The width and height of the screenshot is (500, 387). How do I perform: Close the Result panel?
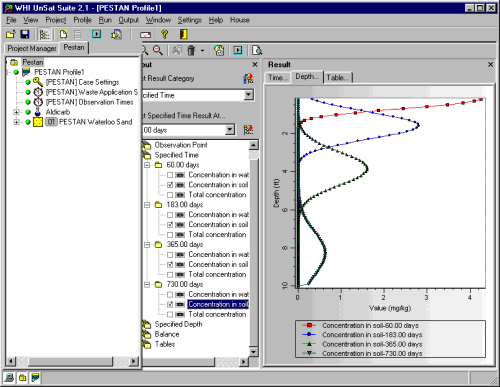pos(490,64)
